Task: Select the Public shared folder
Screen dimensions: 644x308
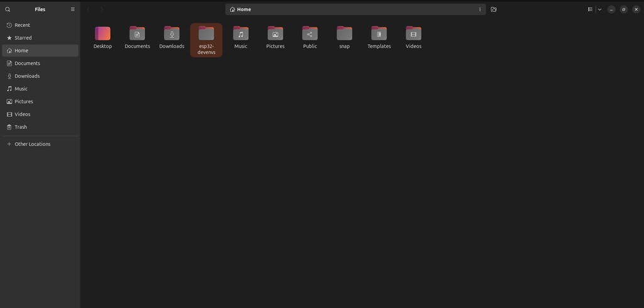Action: click(309, 38)
